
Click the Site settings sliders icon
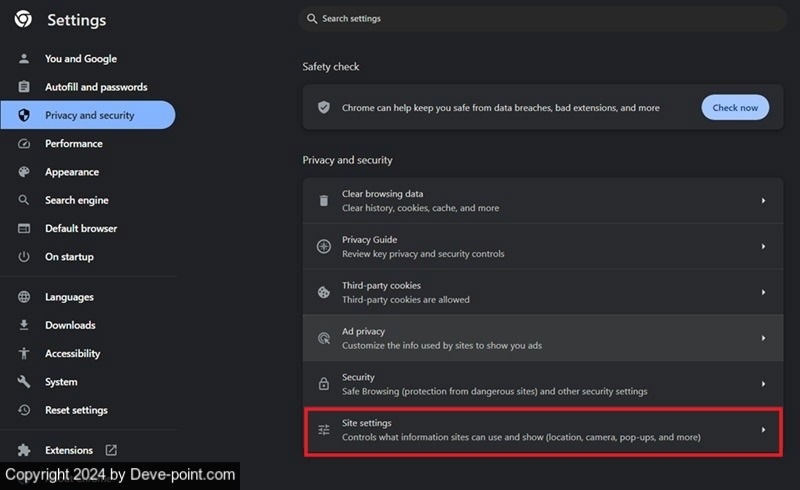323,430
